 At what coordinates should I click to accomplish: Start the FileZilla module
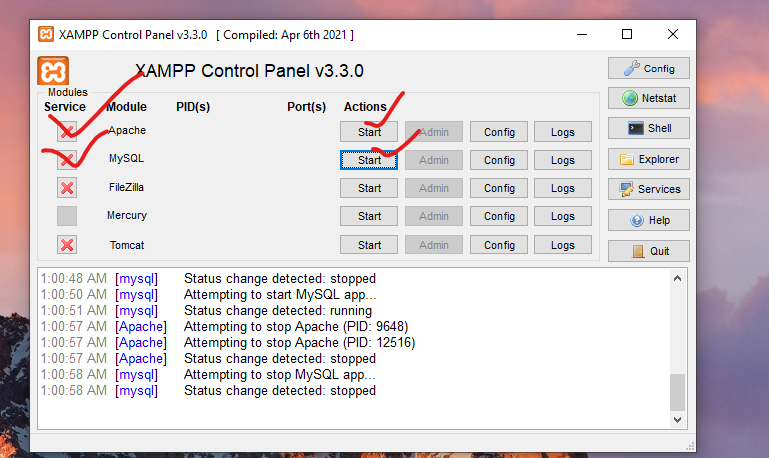point(369,188)
